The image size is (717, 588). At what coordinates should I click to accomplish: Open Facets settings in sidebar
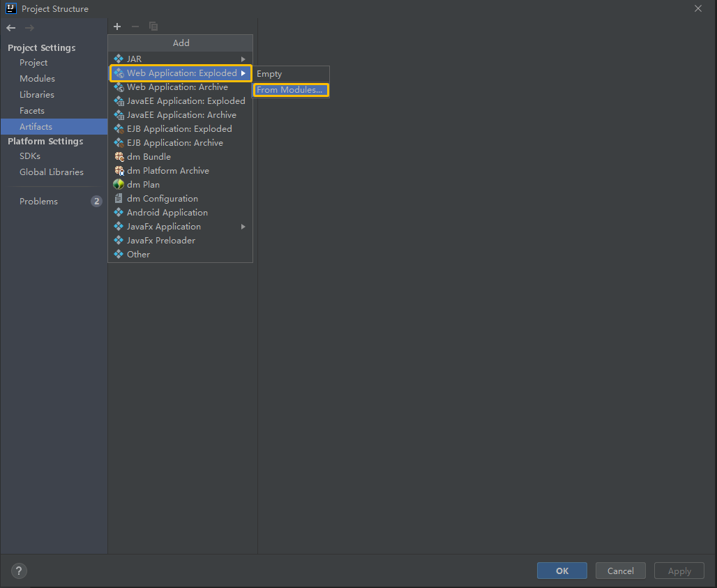tap(54, 111)
